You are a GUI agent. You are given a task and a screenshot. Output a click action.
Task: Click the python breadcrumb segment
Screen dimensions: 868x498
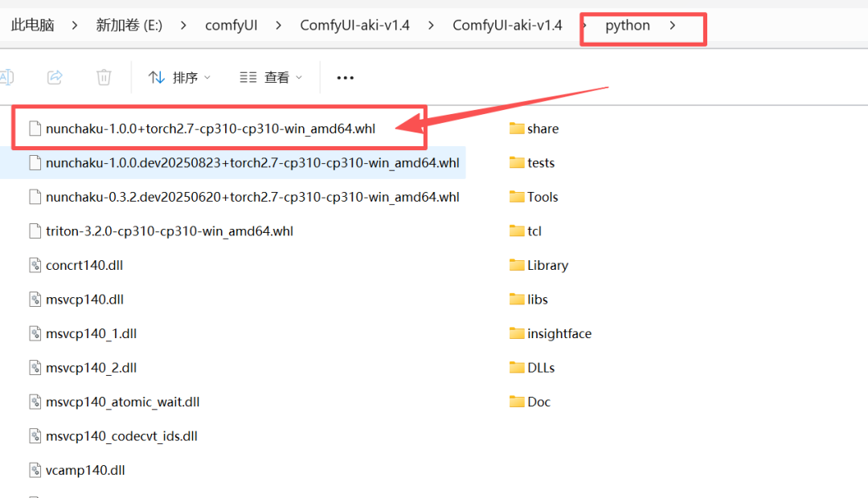click(627, 26)
